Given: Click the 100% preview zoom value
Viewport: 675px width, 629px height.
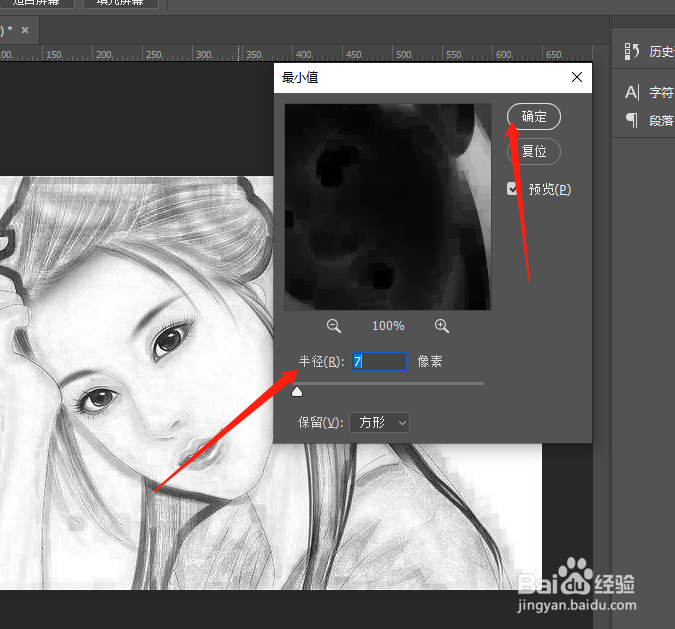Looking at the screenshot, I should coord(388,326).
